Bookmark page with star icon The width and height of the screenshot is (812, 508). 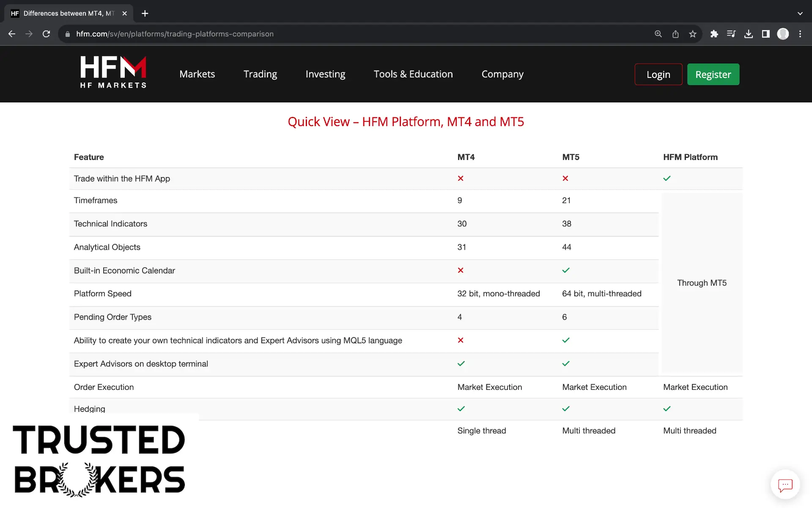click(692, 34)
